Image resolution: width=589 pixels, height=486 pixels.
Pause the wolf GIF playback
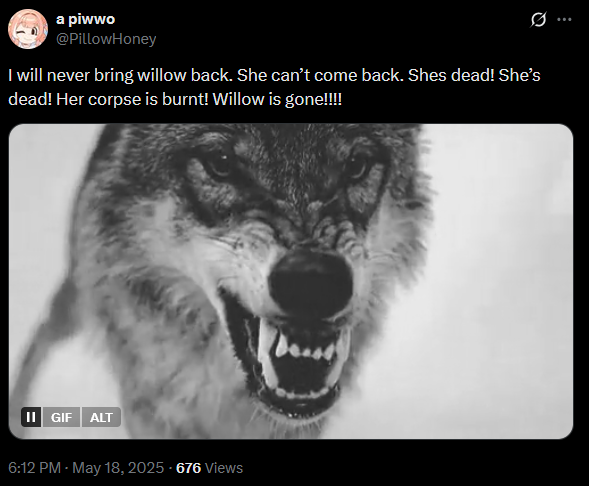[31, 417]
